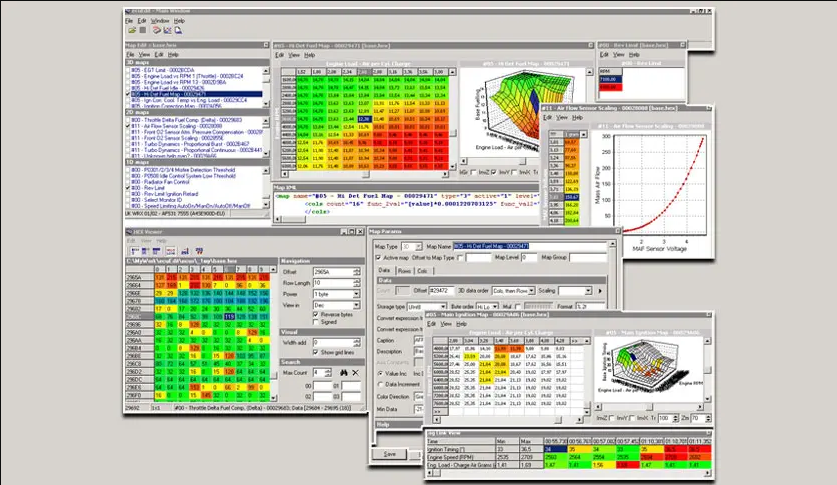Click the binoculars search icon in HEX Viewer

[341, 372]
